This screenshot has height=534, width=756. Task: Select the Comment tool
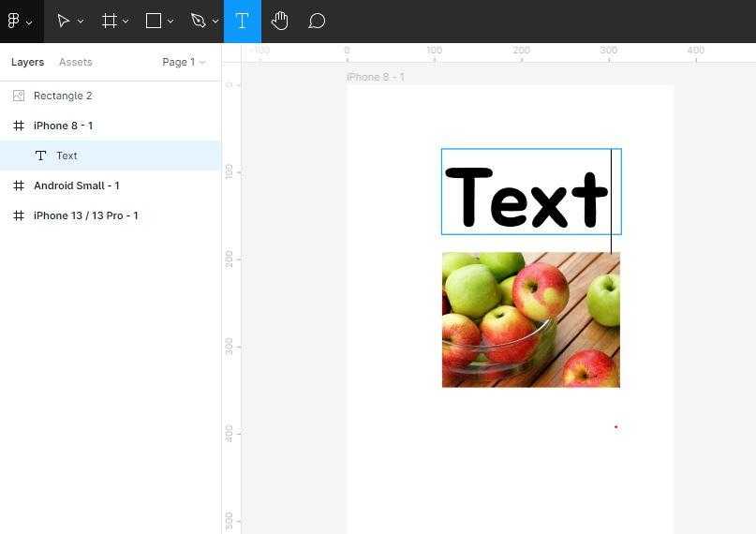(x=317, y=21)
